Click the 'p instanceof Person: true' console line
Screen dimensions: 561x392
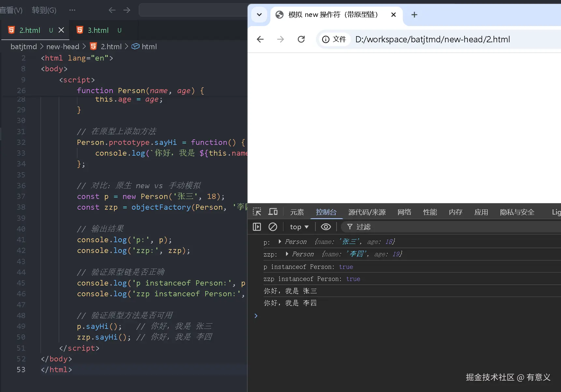coord(308,267)
